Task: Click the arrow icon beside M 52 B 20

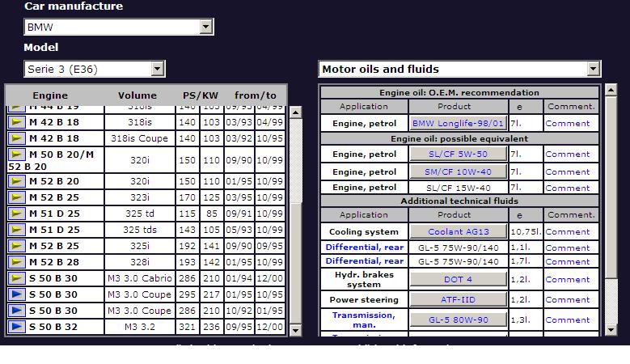Action: tap(16, 181)
